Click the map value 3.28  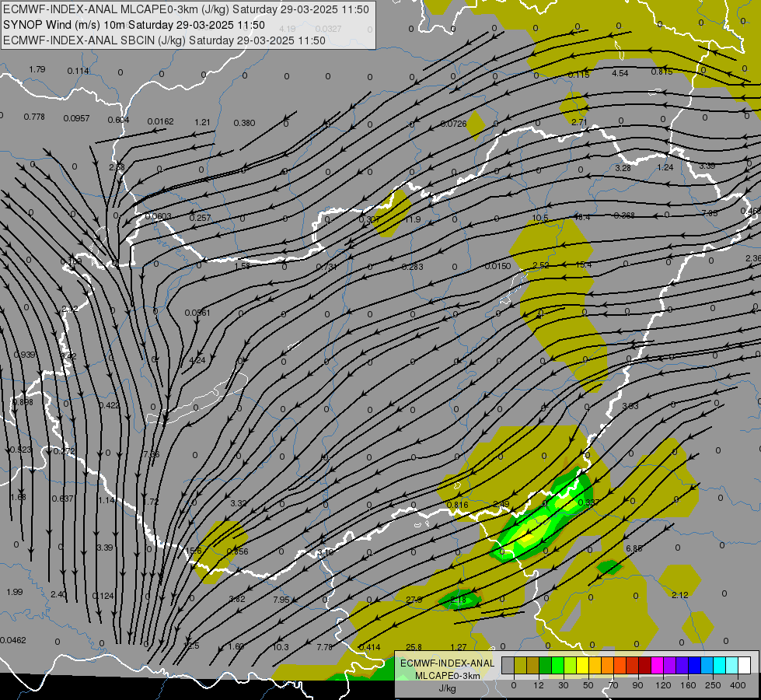pyautogui.click(x=623, y=168)
